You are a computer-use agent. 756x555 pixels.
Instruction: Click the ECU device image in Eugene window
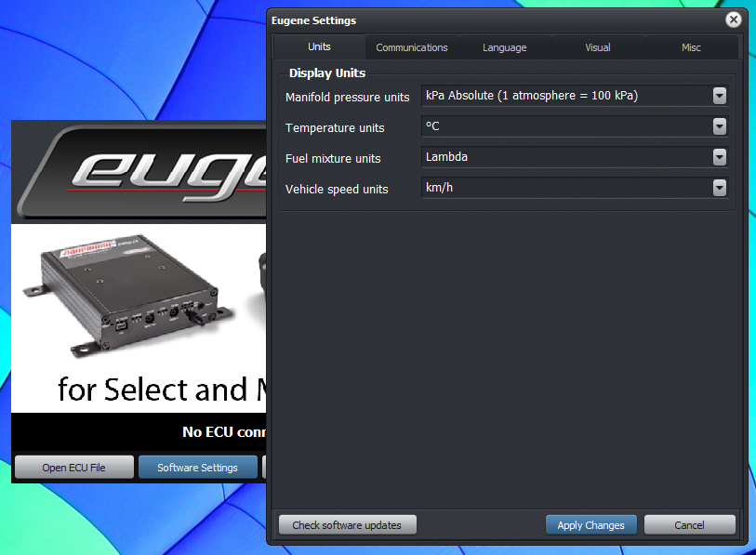pyautogui.click(x=127, y=295)
